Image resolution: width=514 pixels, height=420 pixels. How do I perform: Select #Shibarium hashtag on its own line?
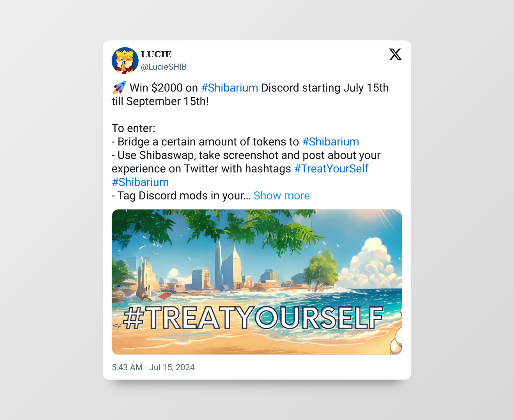140,182
